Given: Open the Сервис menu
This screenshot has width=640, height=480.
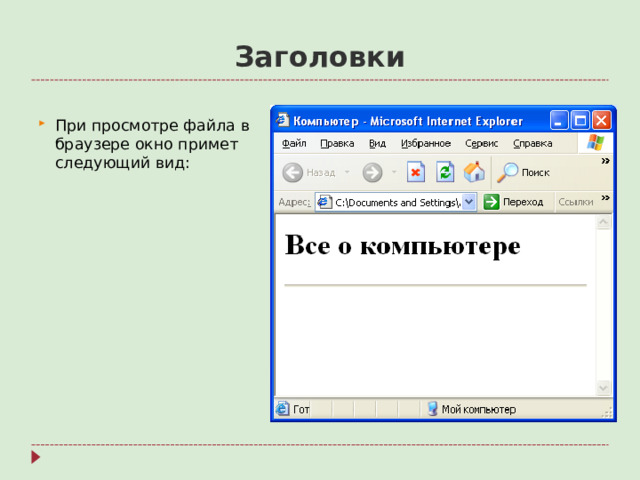Looking at the screenshot, I should pos(482,143).
